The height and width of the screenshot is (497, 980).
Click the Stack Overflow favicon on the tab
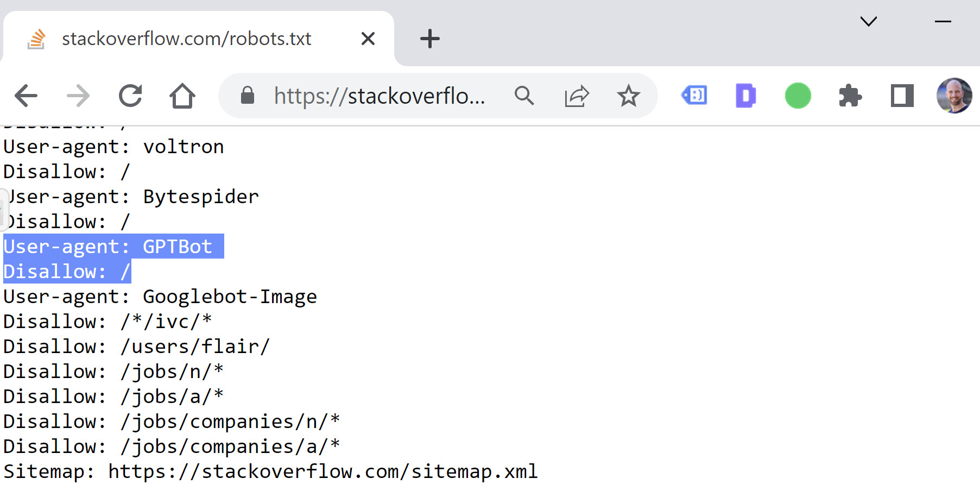coord(36,38)
